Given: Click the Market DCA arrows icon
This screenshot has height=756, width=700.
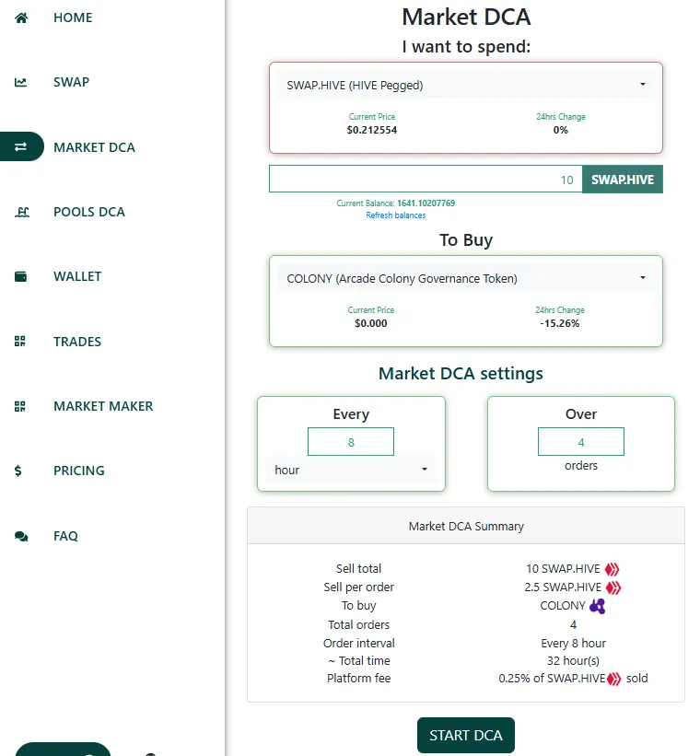Looking at the screenshot, I should (x=21, y=146).
